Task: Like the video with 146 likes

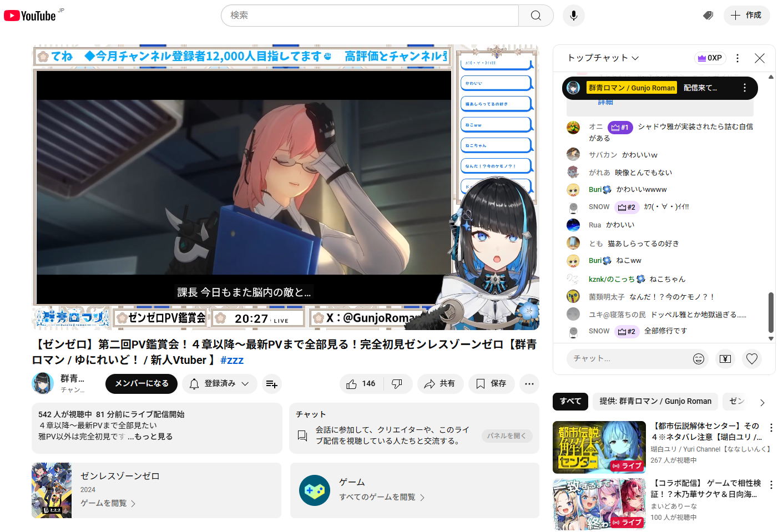Action: pyautogui.click(x=361, y=384)
